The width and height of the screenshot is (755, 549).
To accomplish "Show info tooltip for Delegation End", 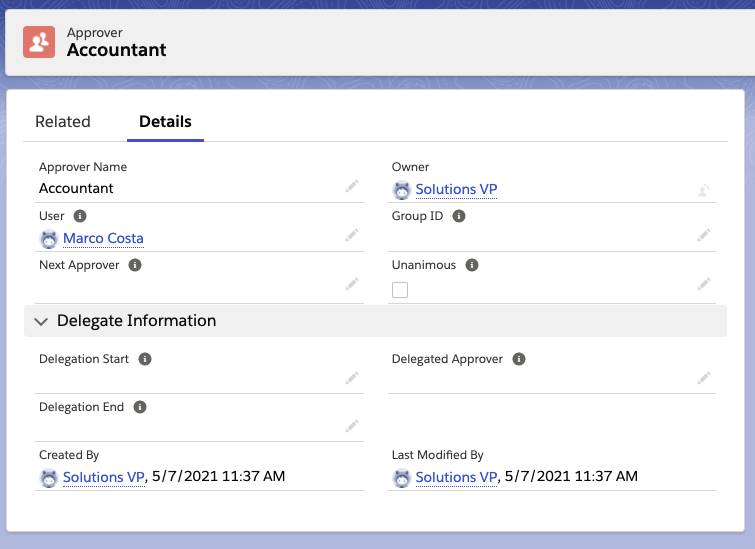I will [x=140, y=407].
